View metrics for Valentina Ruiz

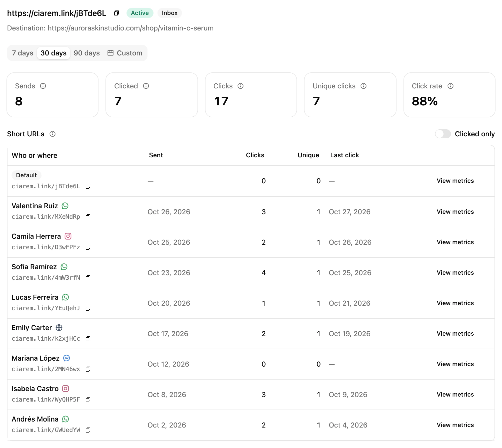click(x=455, y=212)
